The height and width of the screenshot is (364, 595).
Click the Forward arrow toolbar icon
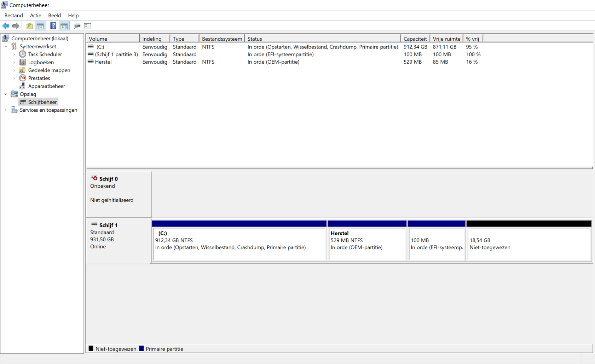click(x=16, y=26)
